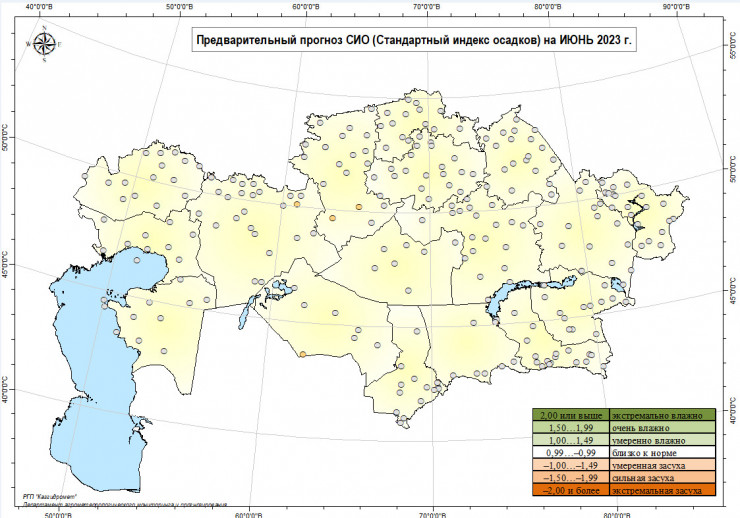Click the map title about June 2023
The image size is (740, 518).
413,41
